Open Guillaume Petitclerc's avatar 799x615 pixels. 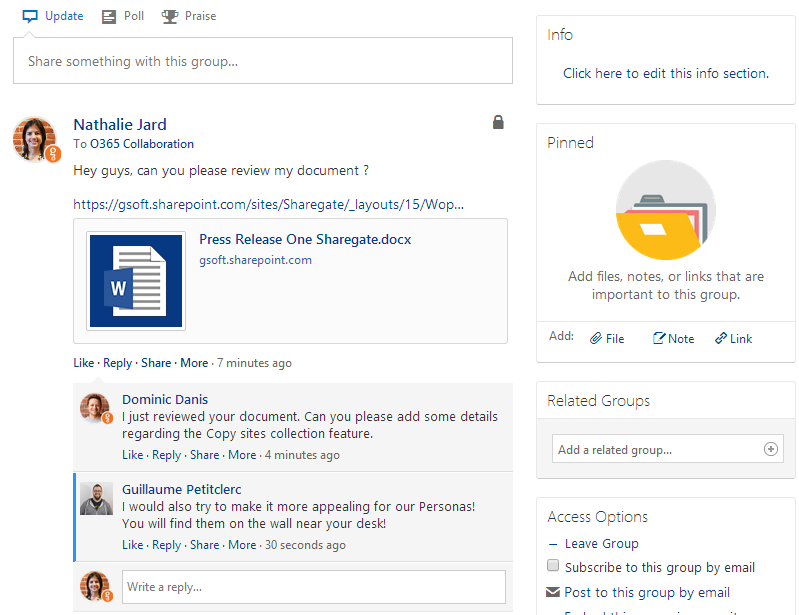pyautogui.click(x=96, y=499)
